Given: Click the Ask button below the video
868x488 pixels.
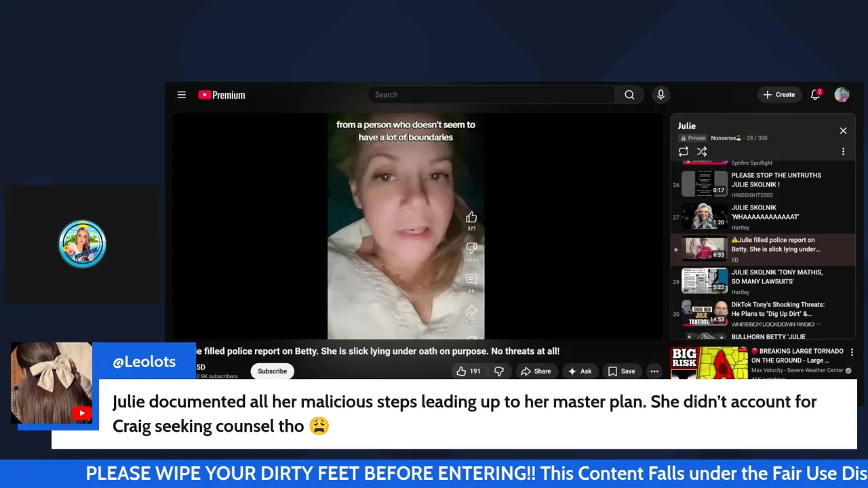Looking at the screenshot, I should [x=580, y=371].
